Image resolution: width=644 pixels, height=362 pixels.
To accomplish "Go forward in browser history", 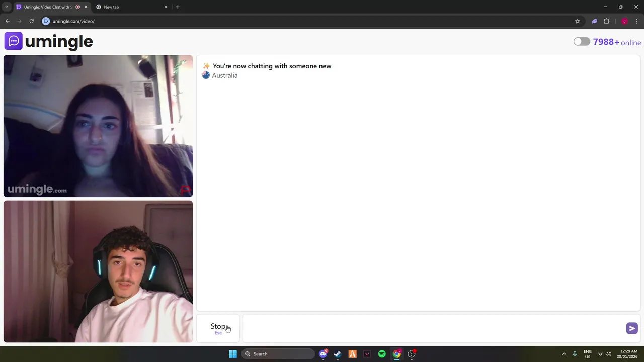I will pyautogui.click(x=19, y=21).
